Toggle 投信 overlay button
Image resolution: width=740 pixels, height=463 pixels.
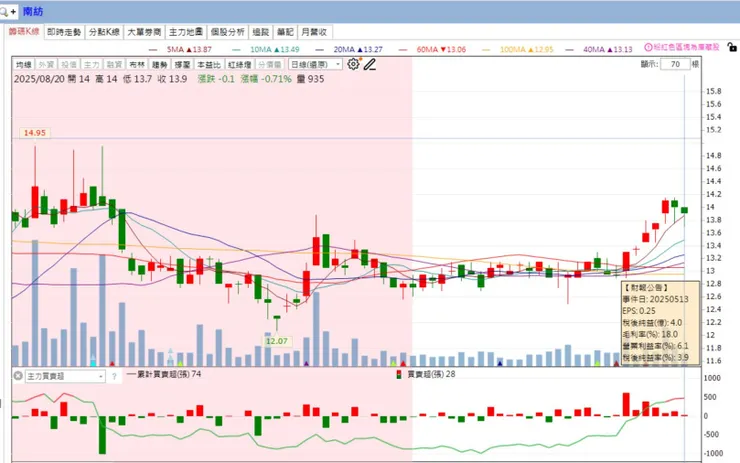pos(69,65)
